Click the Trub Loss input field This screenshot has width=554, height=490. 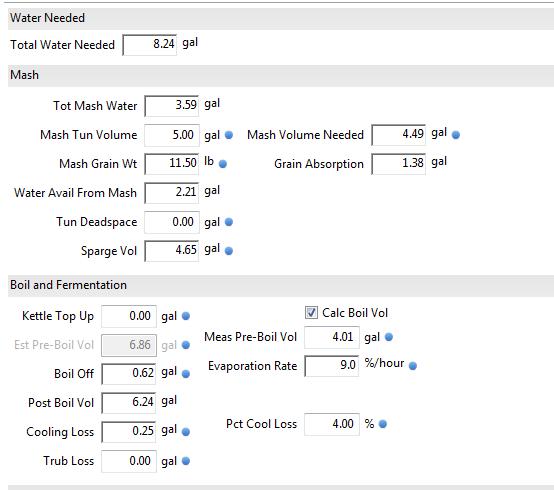129,461
